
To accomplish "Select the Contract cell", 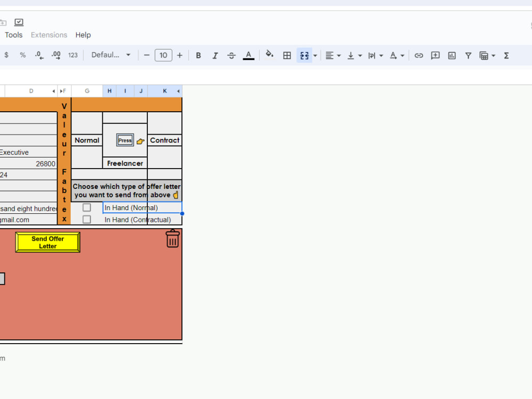I will coord(164,140).
